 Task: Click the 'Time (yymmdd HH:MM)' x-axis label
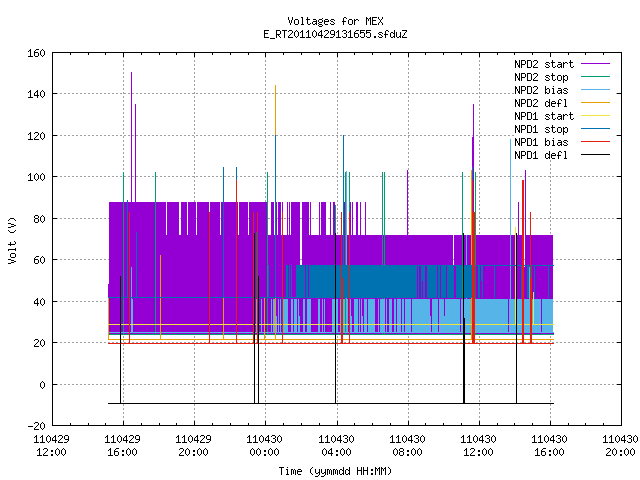pos(335,471)
